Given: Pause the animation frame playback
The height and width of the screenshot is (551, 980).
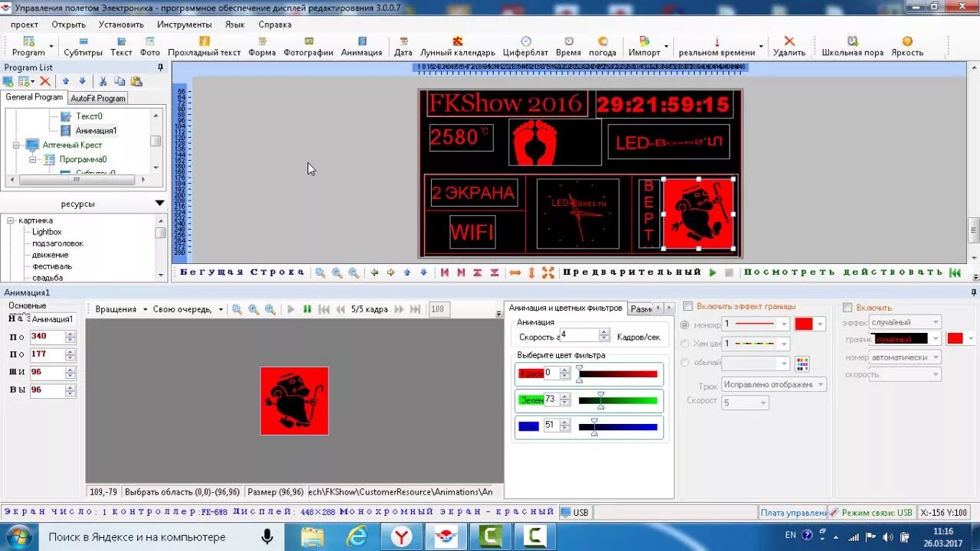Looking at the screenshot, I should 307,309.
